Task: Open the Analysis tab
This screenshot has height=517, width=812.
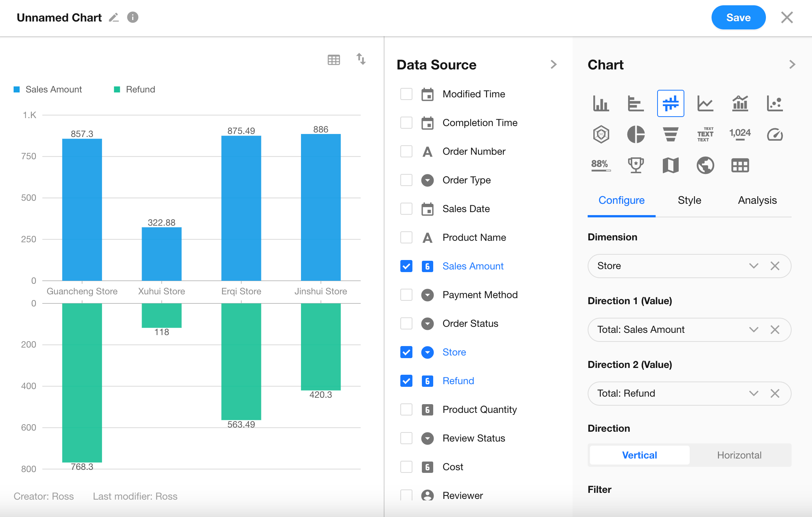Action: click(x=757, y=200)
